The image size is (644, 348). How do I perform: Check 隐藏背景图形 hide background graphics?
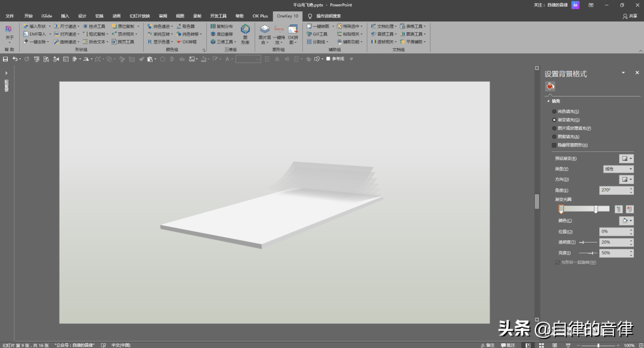(x=555, y=145)
